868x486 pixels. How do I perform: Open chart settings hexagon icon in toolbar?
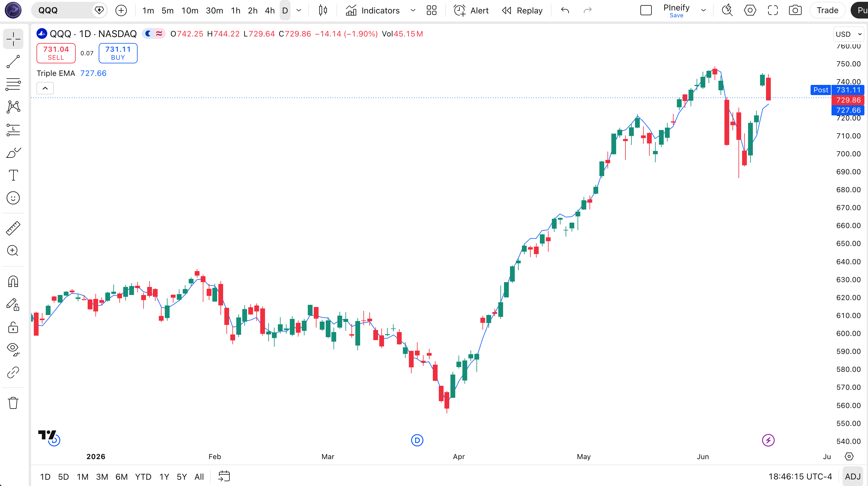point(750,10)
